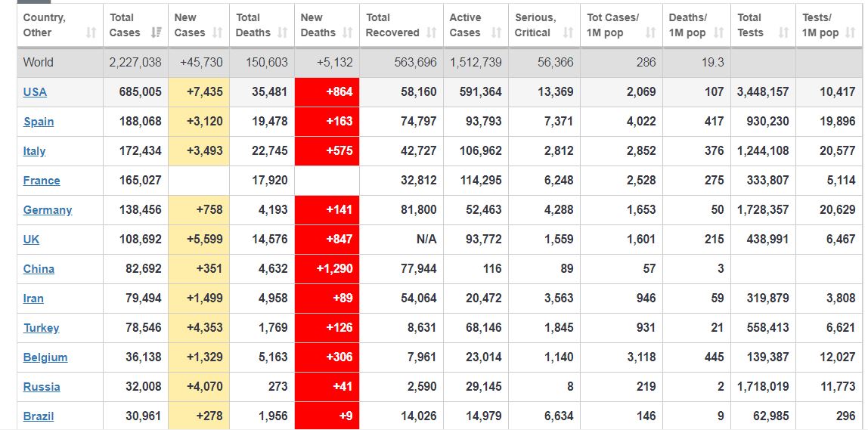Sort by Tests/1M pop arrow icon
Image resolution: width=868 pixels, height=430 pixels.
pyautogui.click(x=851, y=32)
